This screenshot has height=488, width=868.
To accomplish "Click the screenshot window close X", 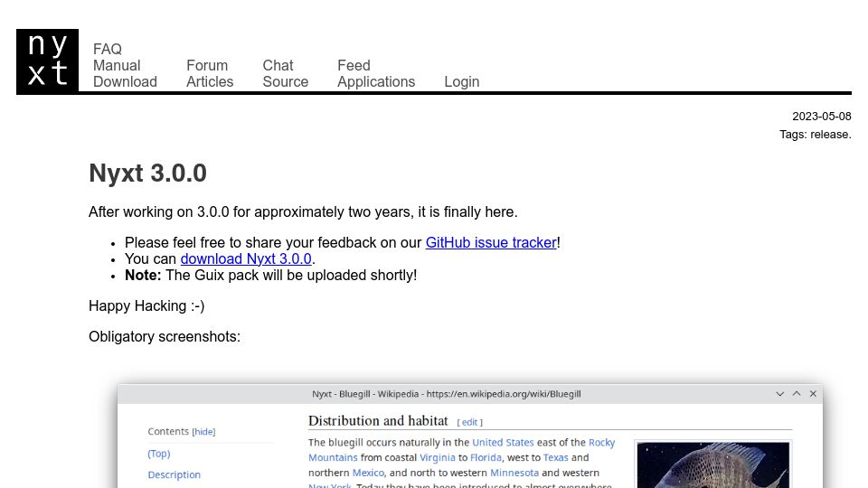I will (x=813, y=394).
